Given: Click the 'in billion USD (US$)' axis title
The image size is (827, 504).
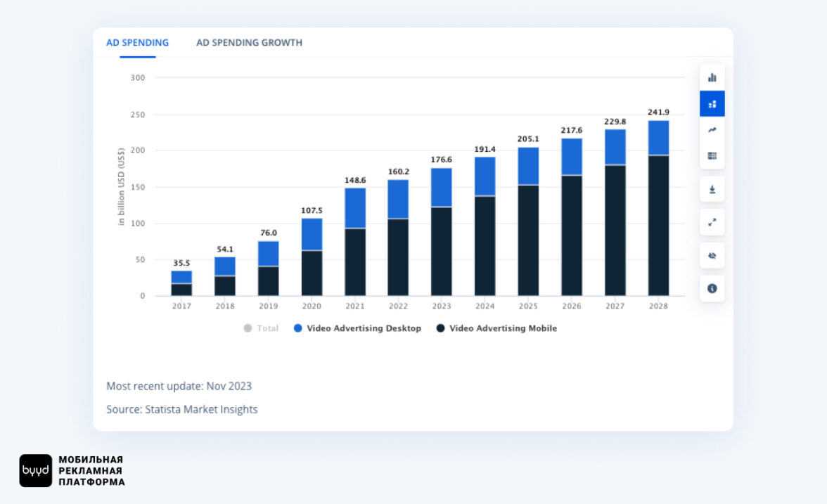Looking at the screenshot, I should pos(121,187).
